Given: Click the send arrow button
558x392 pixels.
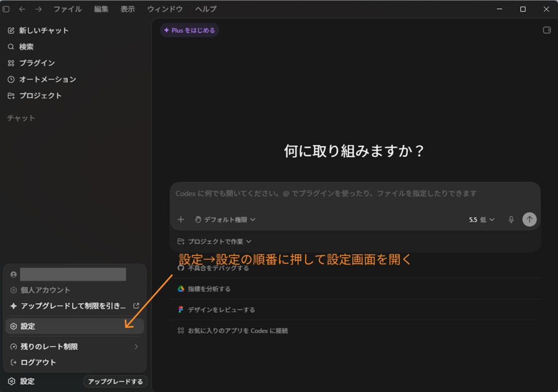Looking at the screenshot, I should coord(530,219).
